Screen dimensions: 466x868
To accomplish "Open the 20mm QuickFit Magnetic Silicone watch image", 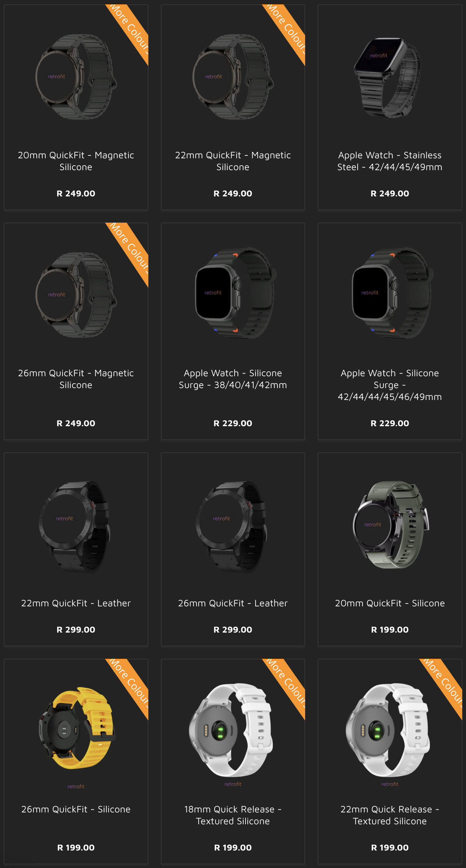I will pos(76,77).
